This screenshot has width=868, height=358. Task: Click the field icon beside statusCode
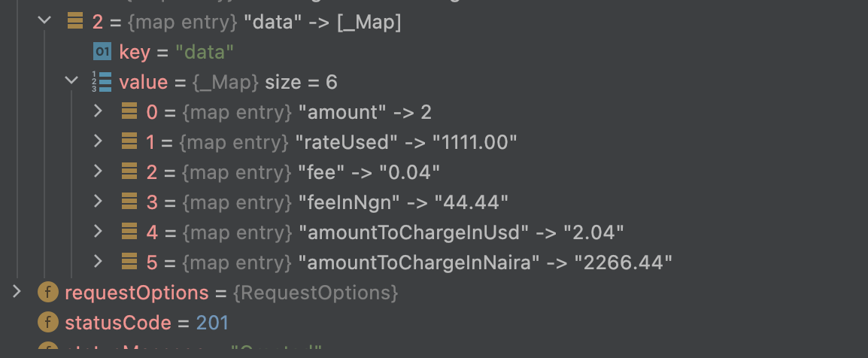tap(48, 322)
